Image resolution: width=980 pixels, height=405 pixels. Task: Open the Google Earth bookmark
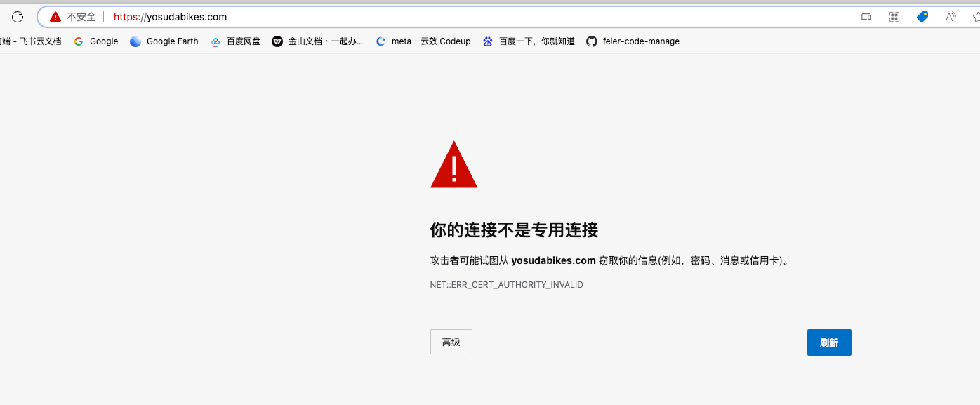click(x=164, y=41)
